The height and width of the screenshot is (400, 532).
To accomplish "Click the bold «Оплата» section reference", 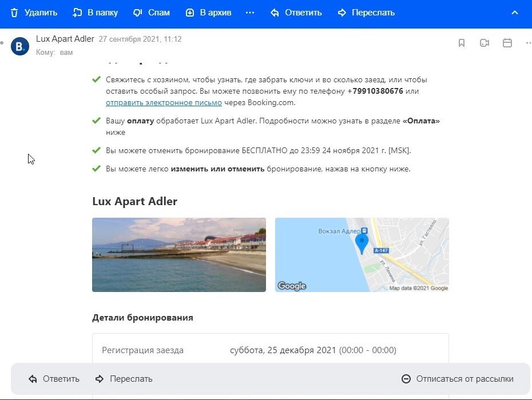I will click(x=421, y=121).
